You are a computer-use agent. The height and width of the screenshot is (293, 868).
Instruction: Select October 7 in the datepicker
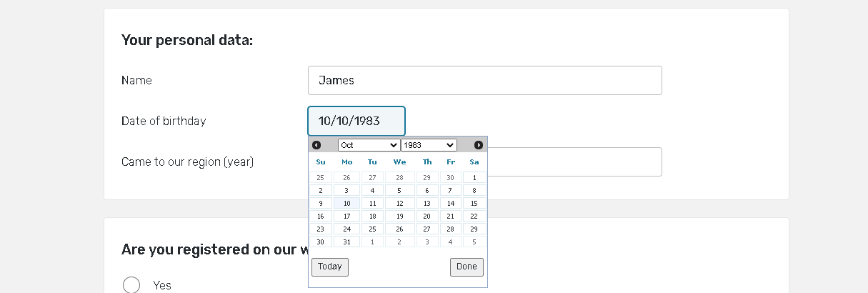450,191
